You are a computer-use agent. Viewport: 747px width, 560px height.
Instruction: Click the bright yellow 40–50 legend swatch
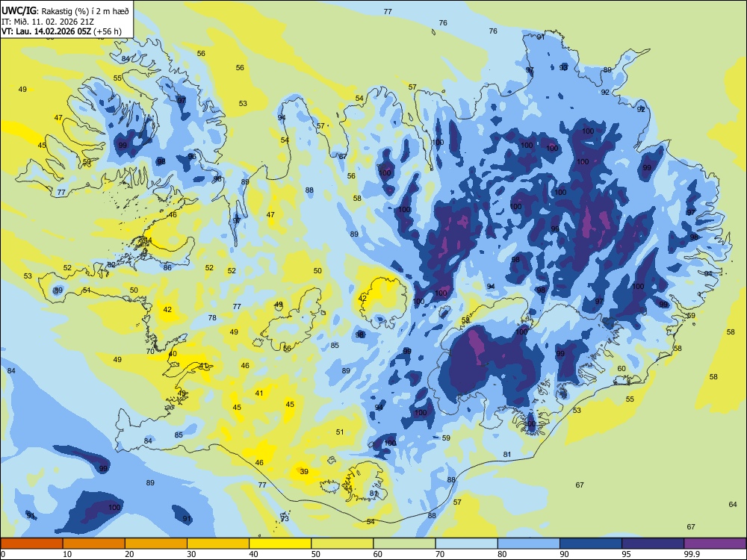tap(280, 544)
